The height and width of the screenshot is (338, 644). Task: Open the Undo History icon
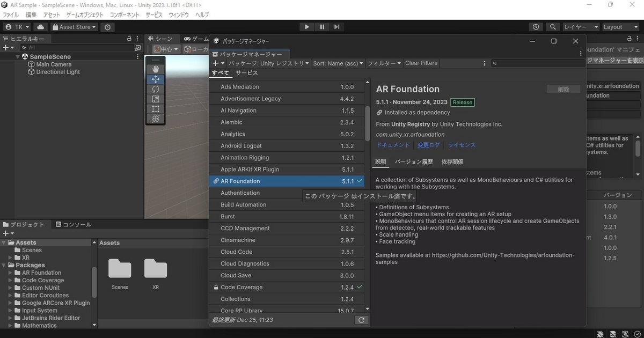click(x=536, y=27)
